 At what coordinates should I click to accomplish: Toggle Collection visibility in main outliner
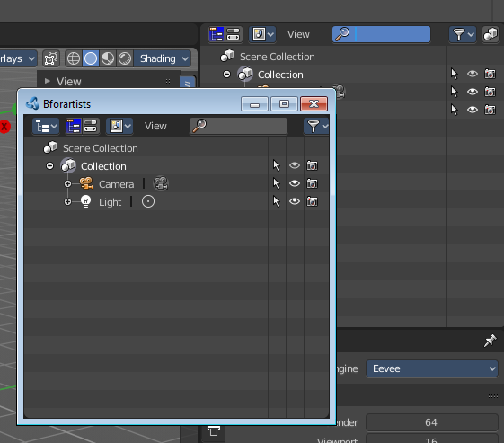pos(473,74)
